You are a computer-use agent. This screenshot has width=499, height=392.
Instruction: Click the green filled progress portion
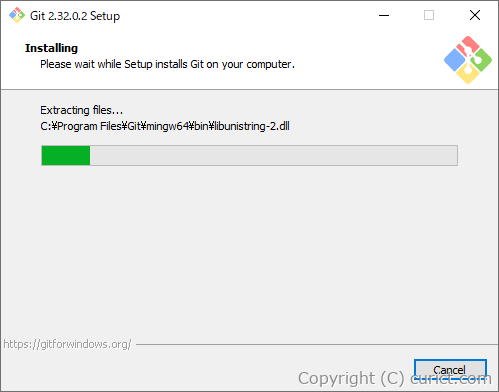pos(66,155)
